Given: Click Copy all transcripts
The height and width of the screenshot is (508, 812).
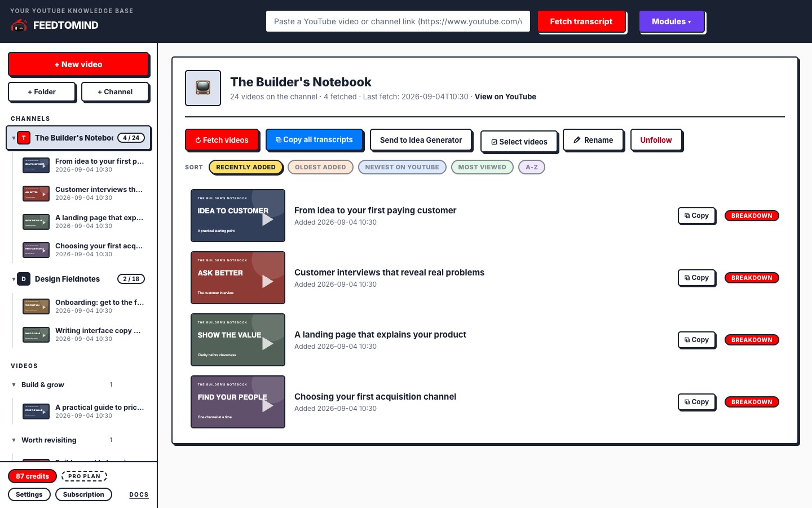Looking at the screenshot, I should coord(314,140).
